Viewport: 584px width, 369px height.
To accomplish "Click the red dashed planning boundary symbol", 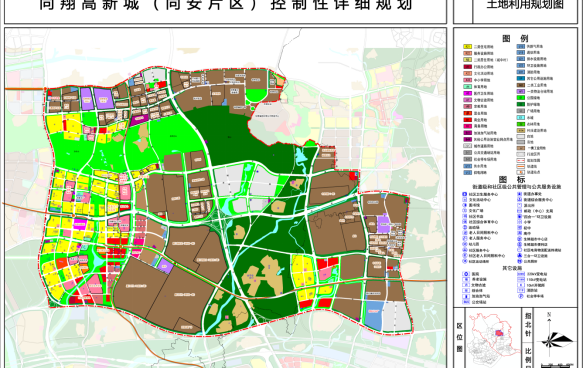I will point(521,160).
